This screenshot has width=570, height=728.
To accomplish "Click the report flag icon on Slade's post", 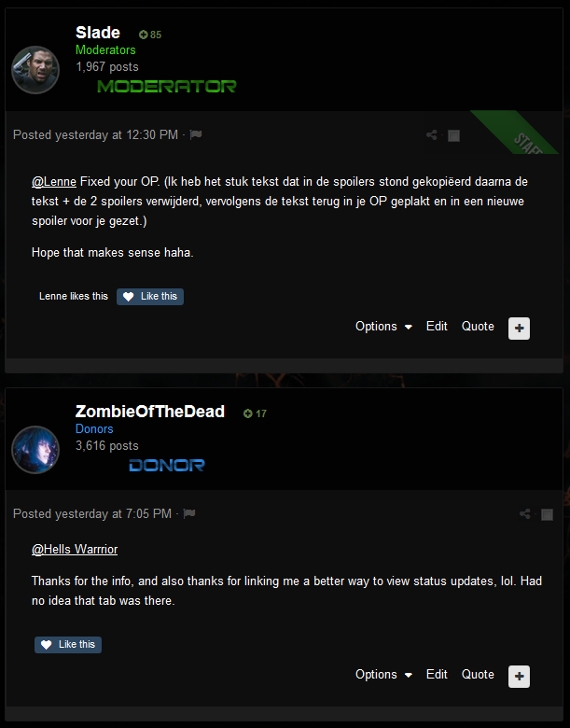I will tap(195, 134).
